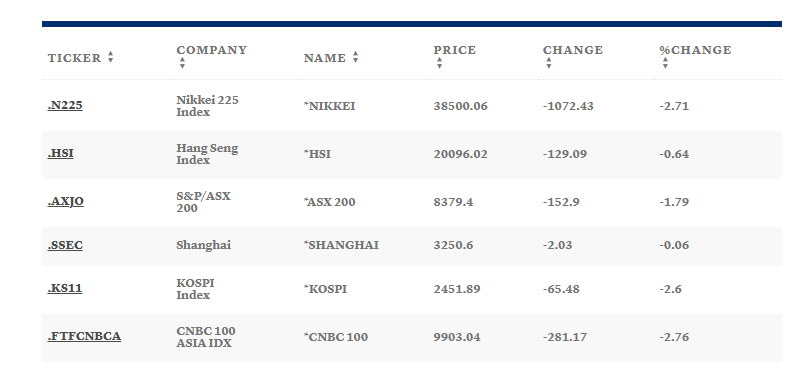
Task: Select Nikkei 225 Index company cell
Action: [x=207, y=106]
